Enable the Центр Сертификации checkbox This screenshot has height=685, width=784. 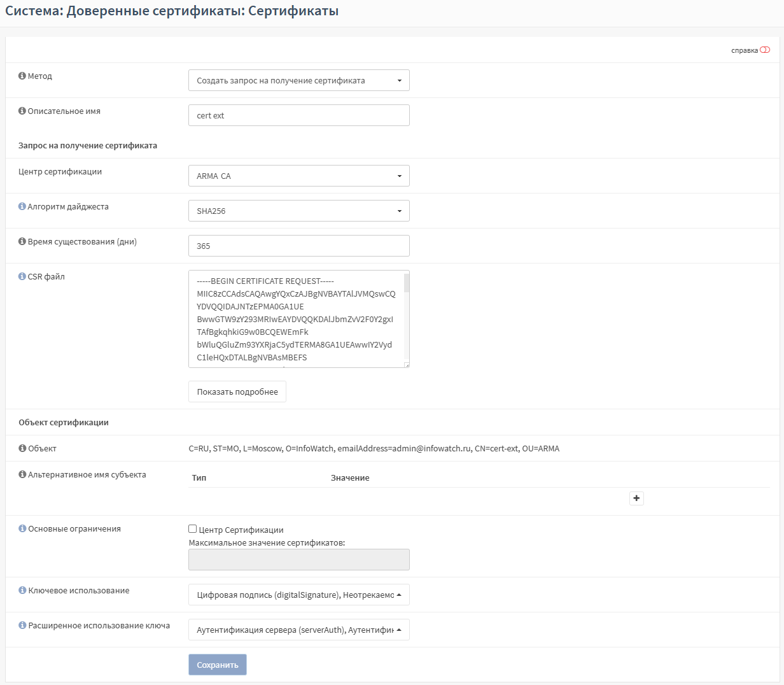[x=193, y=529]
